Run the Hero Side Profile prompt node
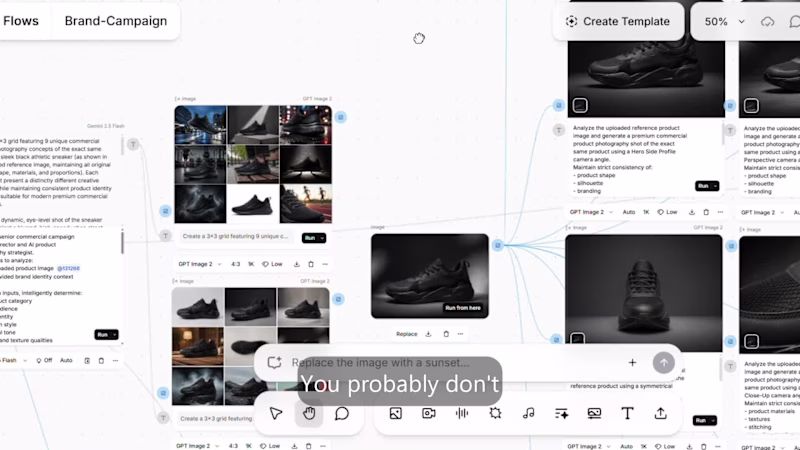The width and height of the screenshot is (800, 450). pos(703,186)
